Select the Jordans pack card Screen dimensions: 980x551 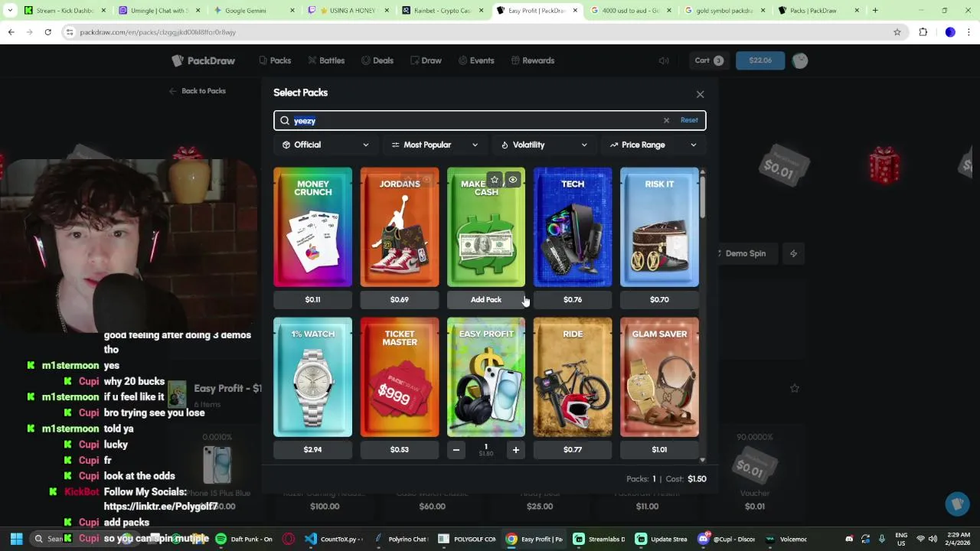(x=400, y=227)
